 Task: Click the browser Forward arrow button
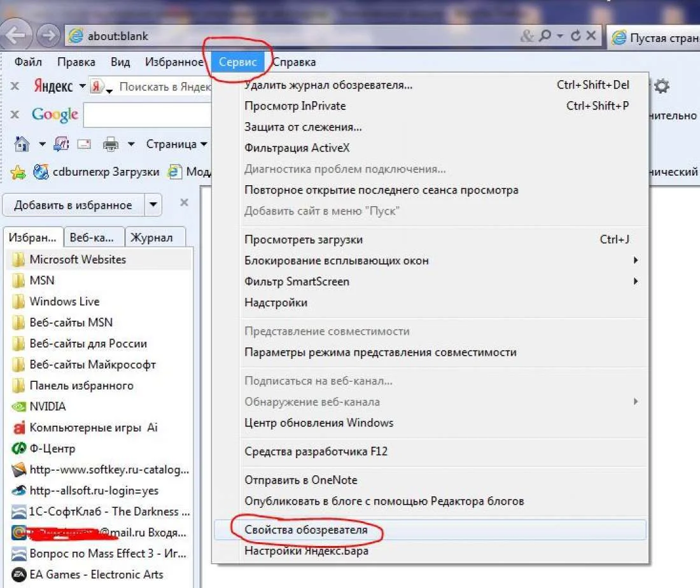[x=48, y=35]
